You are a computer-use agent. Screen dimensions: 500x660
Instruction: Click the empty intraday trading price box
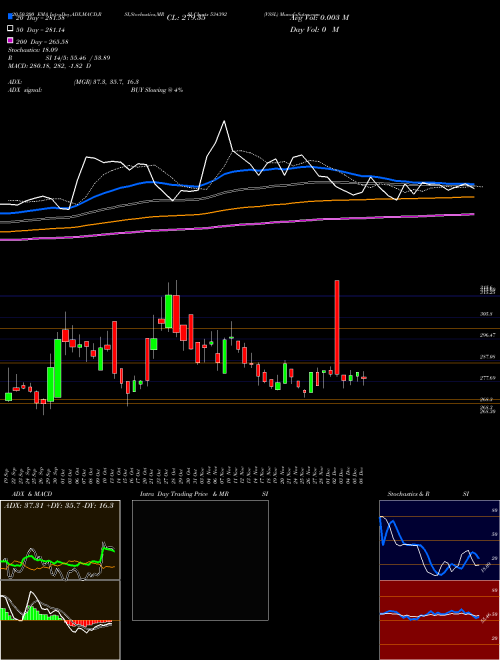[200, 560]
